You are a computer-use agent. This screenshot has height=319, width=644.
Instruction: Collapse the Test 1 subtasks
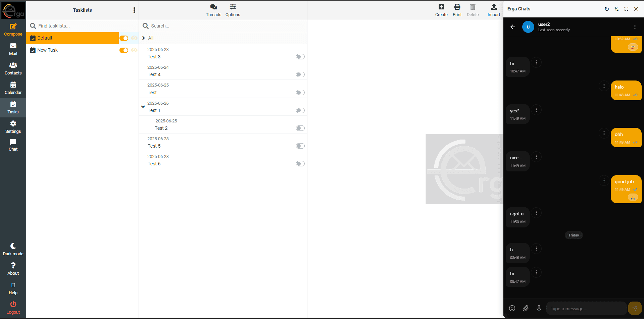click(x=143, y=107)
